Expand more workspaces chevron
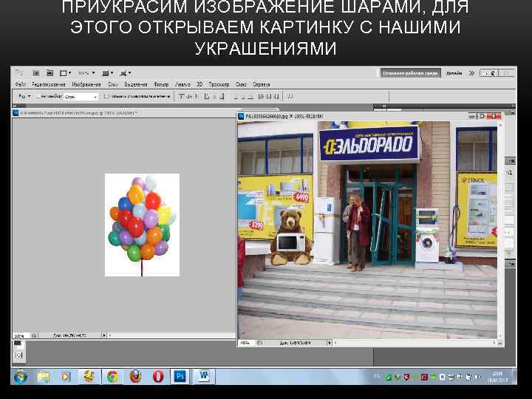This screenshot has height=399, width=532. [471, 73]
